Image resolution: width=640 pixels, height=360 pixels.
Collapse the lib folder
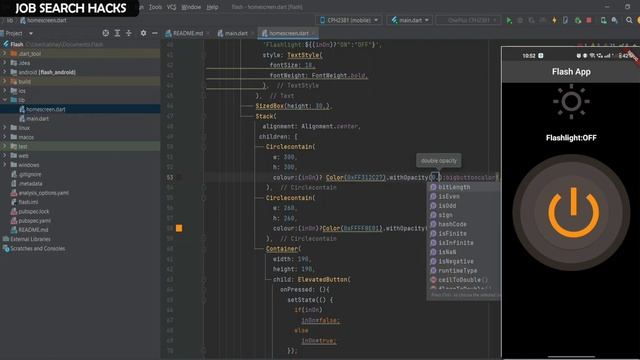[4, 100]
